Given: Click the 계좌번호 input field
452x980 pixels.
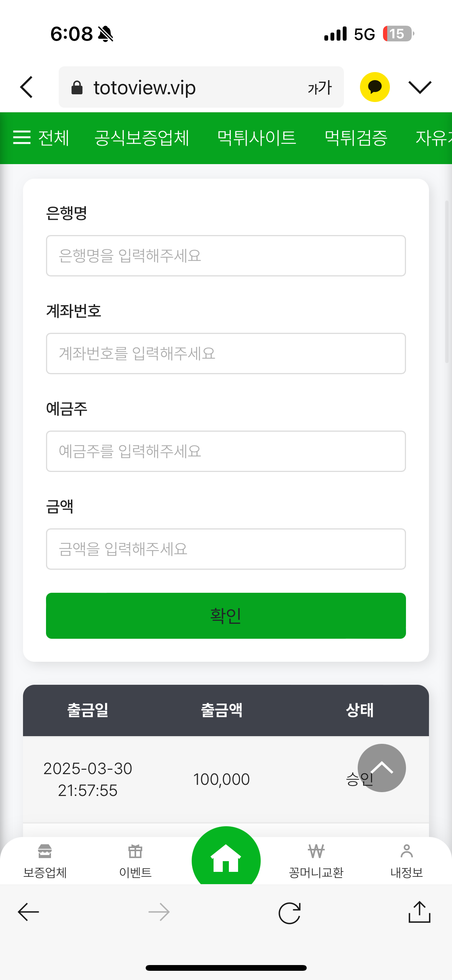Looking at the screenshot, I should (x=226, y=354).
